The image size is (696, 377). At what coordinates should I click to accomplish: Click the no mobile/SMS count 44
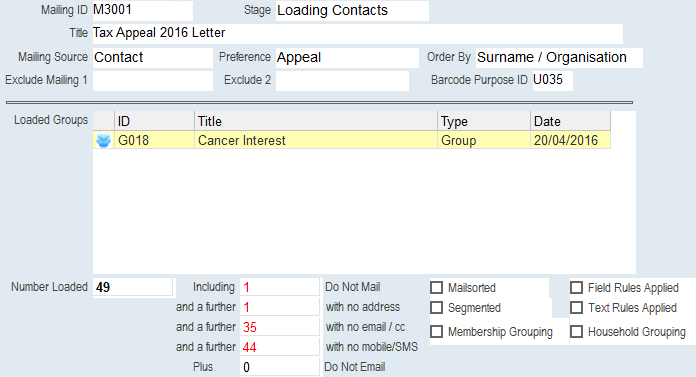(280, 347)
